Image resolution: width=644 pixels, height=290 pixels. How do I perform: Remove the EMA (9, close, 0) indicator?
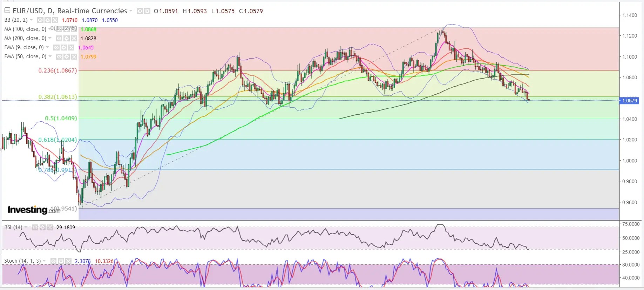(x=71, y=47)
